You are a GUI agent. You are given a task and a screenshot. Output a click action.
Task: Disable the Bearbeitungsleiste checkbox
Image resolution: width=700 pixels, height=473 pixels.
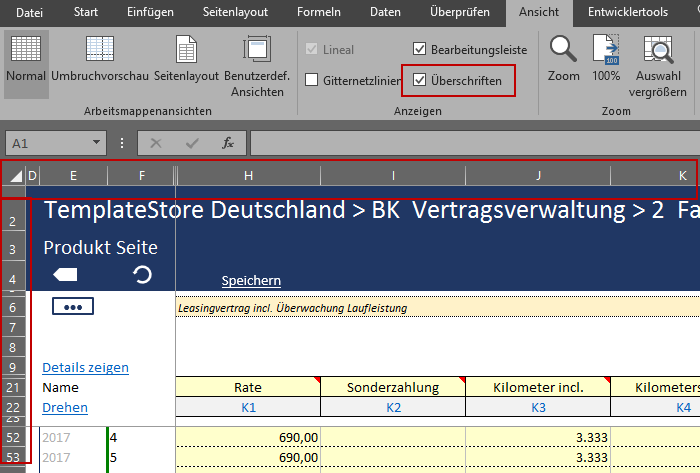click(420, 49)
